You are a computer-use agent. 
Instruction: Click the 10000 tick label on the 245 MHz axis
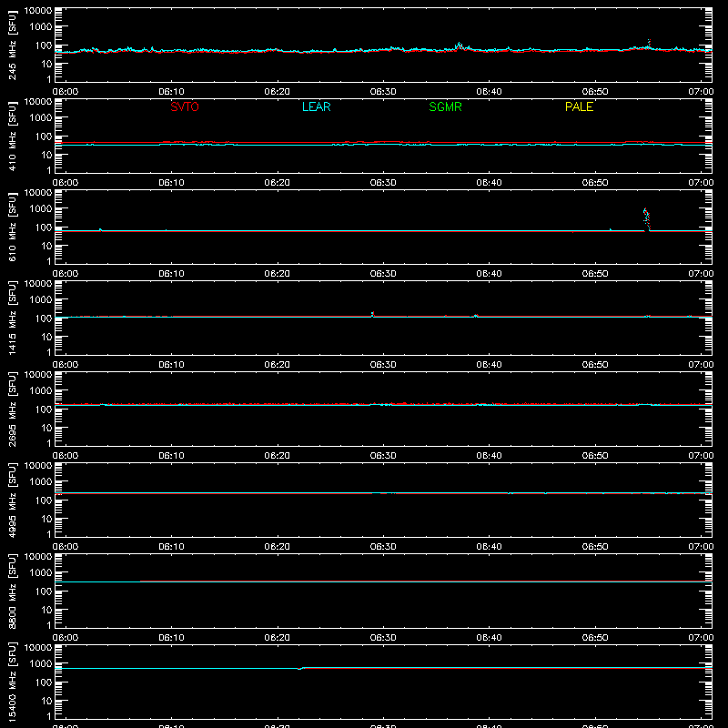[38, 11]
